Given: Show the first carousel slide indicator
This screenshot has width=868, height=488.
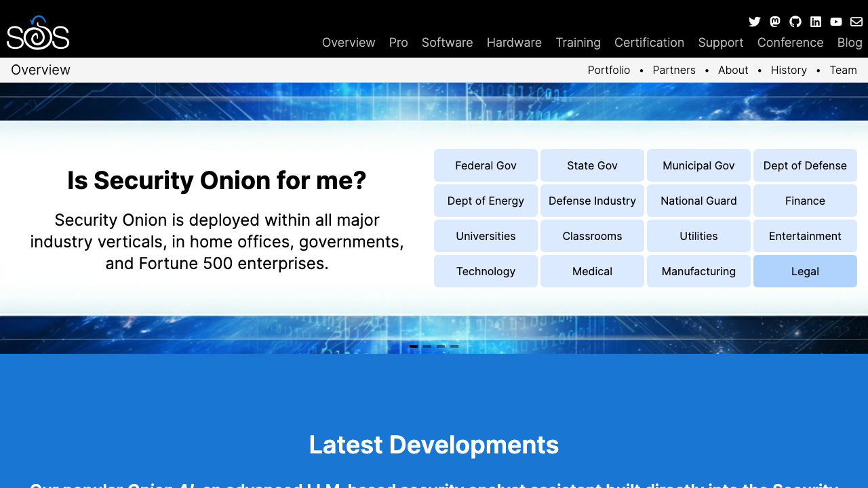Looking at the screenshot, I should (414, 346).
